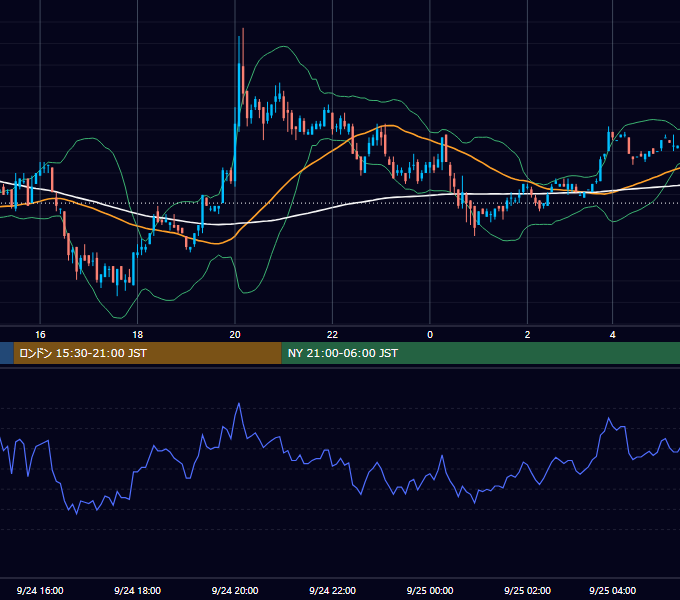Click the hour 4 axis label
Image resolution: width=680 pixels, height=600 pixels.
[612, 334]
